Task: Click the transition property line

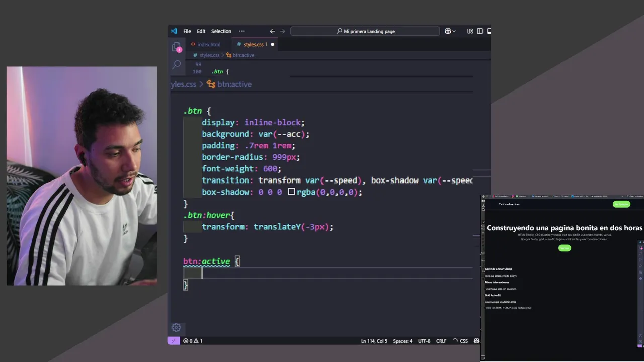Action: pyautogui.click(x=337, y=180)
